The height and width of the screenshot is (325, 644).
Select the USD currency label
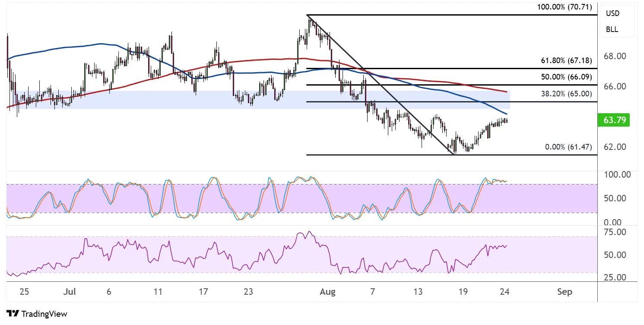(x=612, y=13)
